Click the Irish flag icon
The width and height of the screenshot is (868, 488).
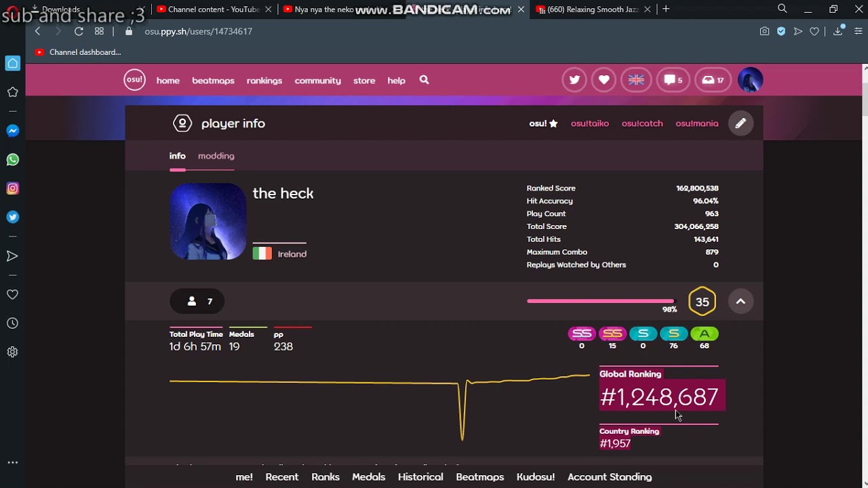(x=262, y=253)
